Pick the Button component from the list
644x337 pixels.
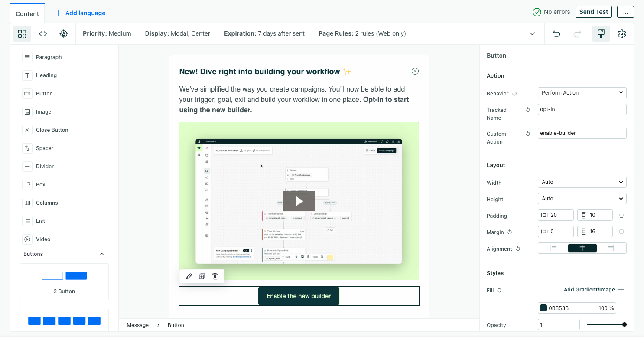pos(44,94)
